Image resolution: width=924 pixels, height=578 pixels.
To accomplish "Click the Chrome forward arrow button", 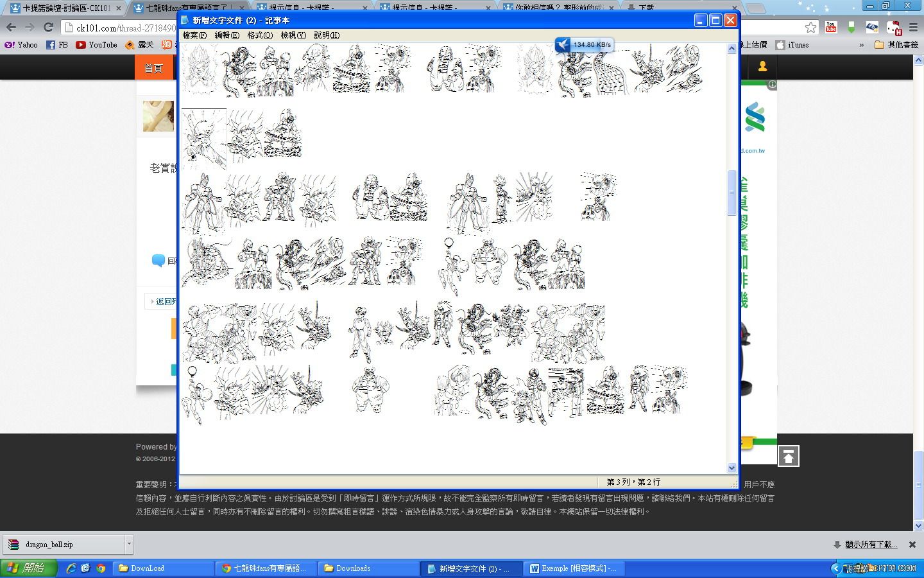I will tap(30, 27).
